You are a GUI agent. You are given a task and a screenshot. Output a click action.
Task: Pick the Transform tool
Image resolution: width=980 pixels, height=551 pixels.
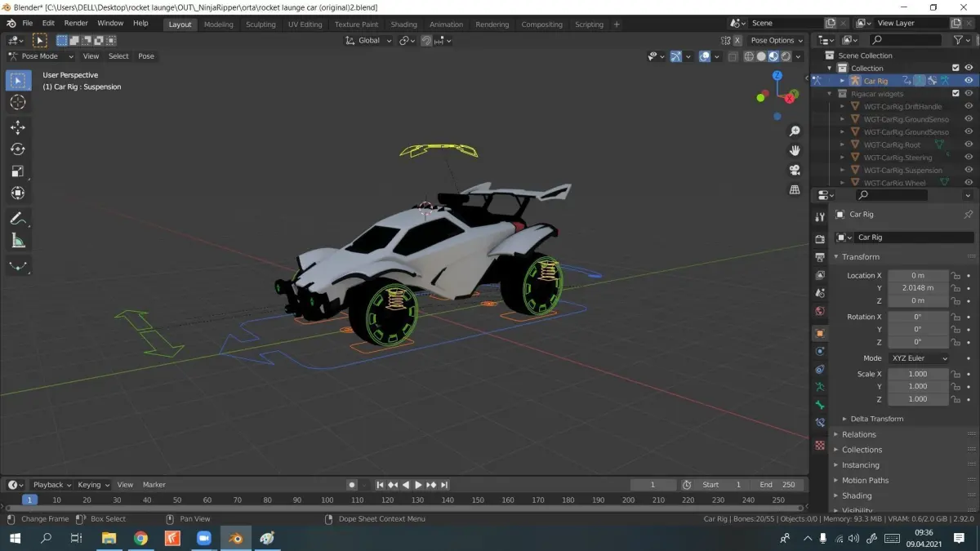18,193
